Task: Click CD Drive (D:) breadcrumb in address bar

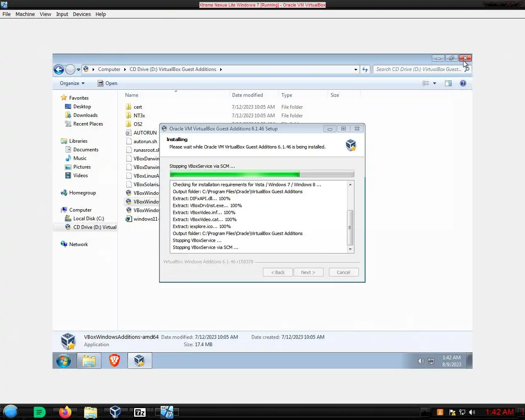Action: 173,69
